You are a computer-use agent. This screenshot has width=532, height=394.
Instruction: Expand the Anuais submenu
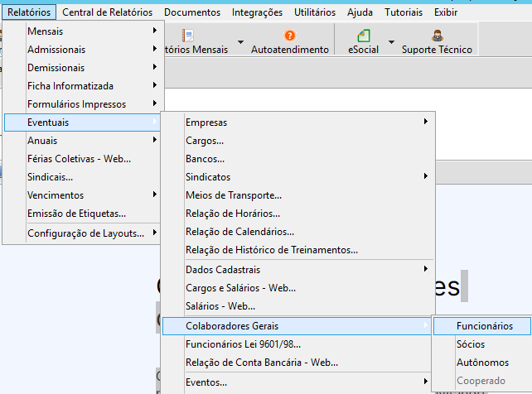click(82, 141)
